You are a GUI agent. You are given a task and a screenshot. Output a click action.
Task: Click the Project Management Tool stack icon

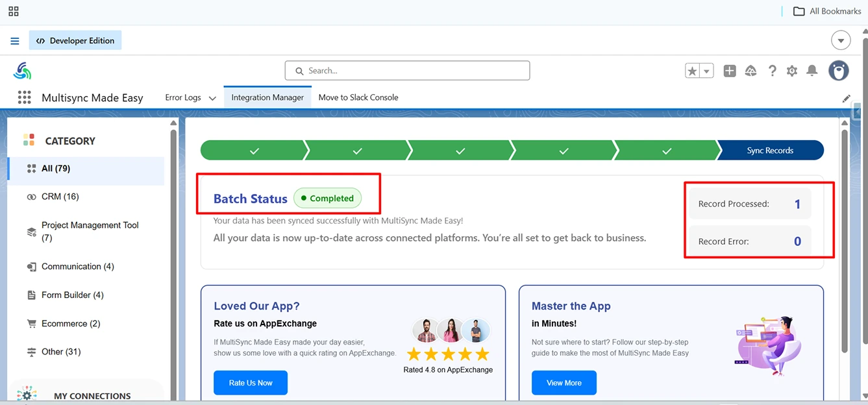(31, 232)
